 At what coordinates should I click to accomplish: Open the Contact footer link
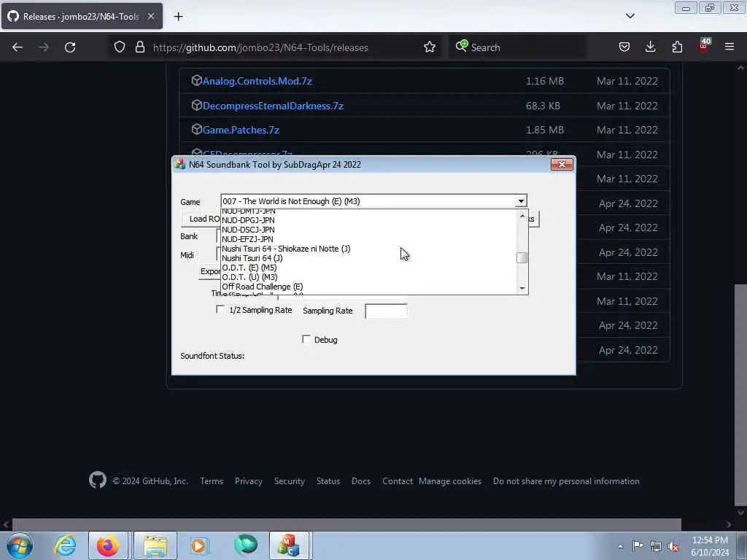398,481
